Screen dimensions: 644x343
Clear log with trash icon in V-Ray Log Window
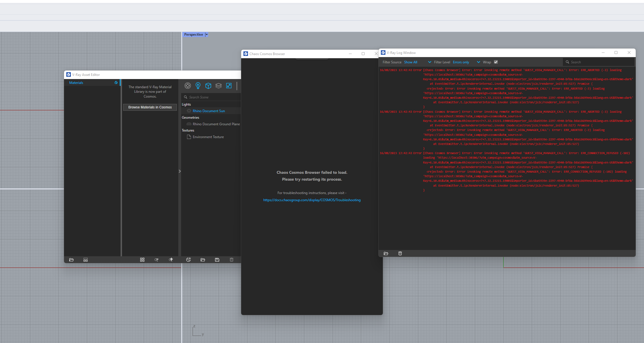[400, 253]
